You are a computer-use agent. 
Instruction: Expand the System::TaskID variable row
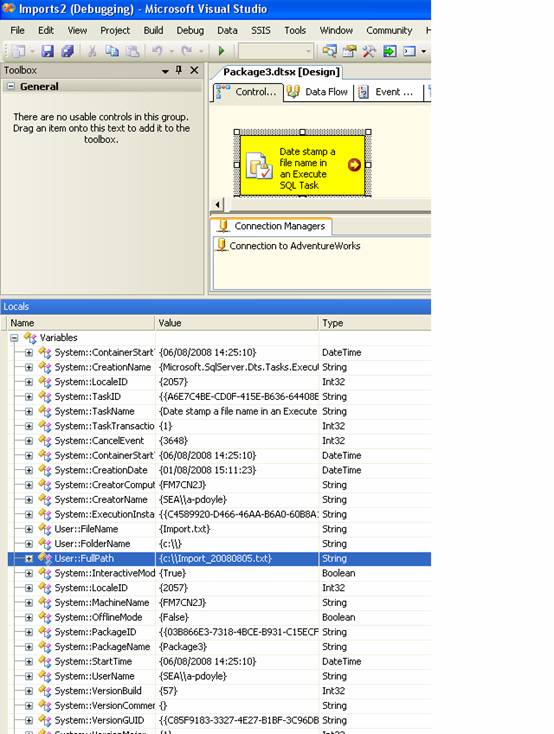29,396
